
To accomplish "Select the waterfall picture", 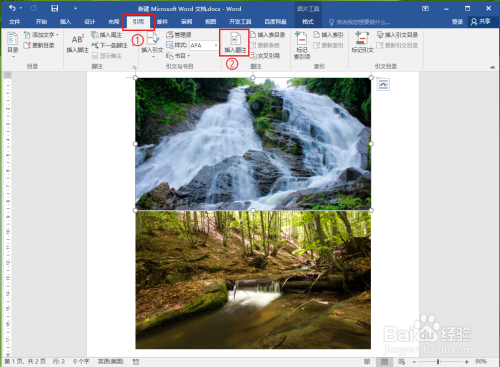I will [253, 144].
